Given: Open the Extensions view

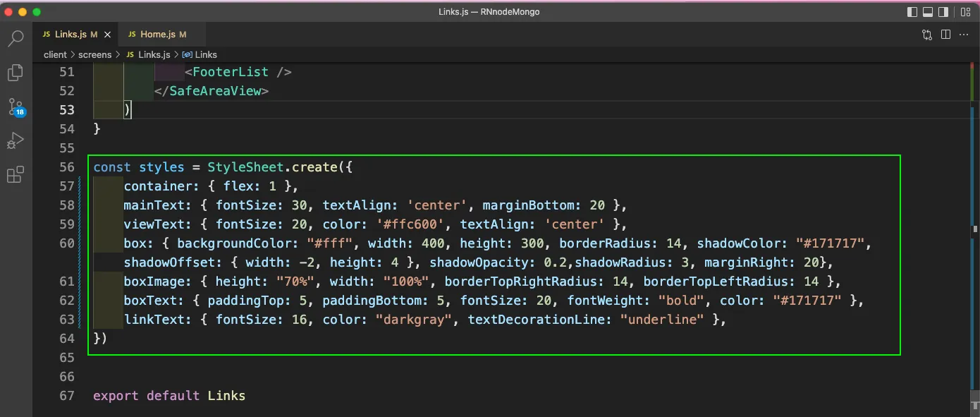Looking at the screenshot, I should coord(16,175).
